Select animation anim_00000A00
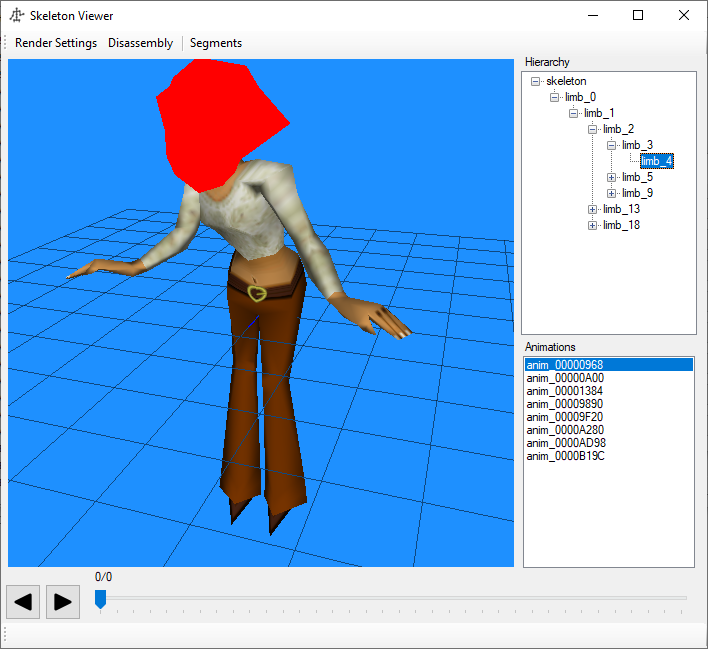 tap(565, 378)
